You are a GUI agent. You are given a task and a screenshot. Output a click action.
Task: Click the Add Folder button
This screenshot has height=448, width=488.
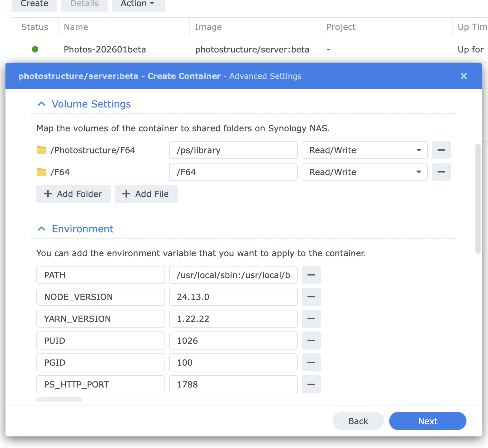[x=73, y=194]
